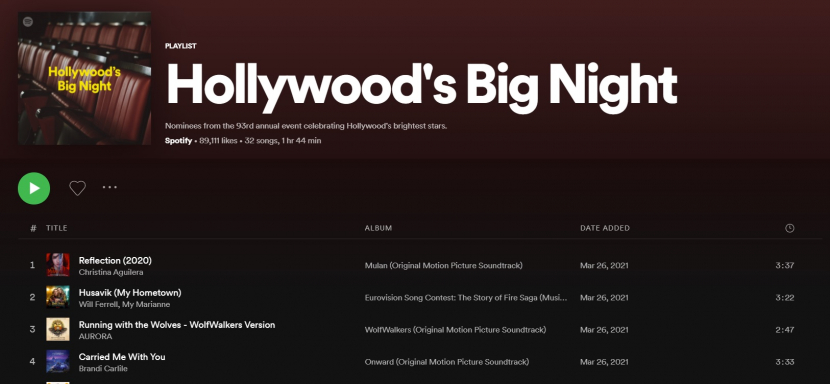Viewport: 830px width, 384px height.
Task: Click Mar 26, 2021 date for Husavik
Action: (x=604, y=298)
